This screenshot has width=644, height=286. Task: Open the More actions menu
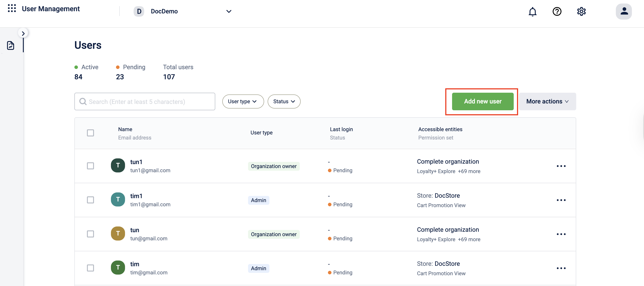tap(547, 101)
